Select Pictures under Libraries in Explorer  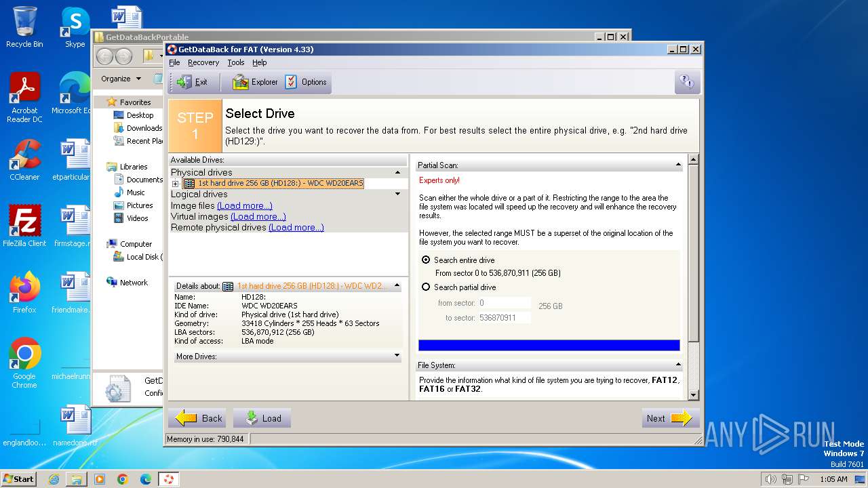pyautogui.click(x=139, y=205)
